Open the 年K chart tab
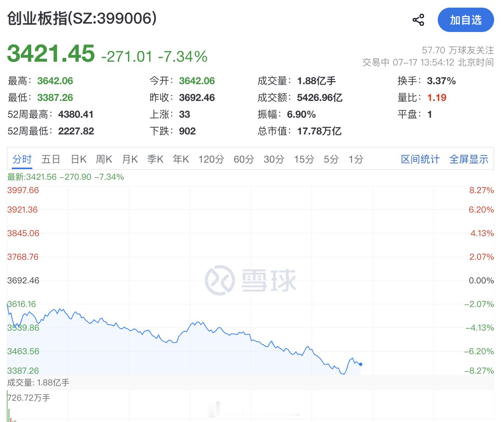 (x=181, y=159)
